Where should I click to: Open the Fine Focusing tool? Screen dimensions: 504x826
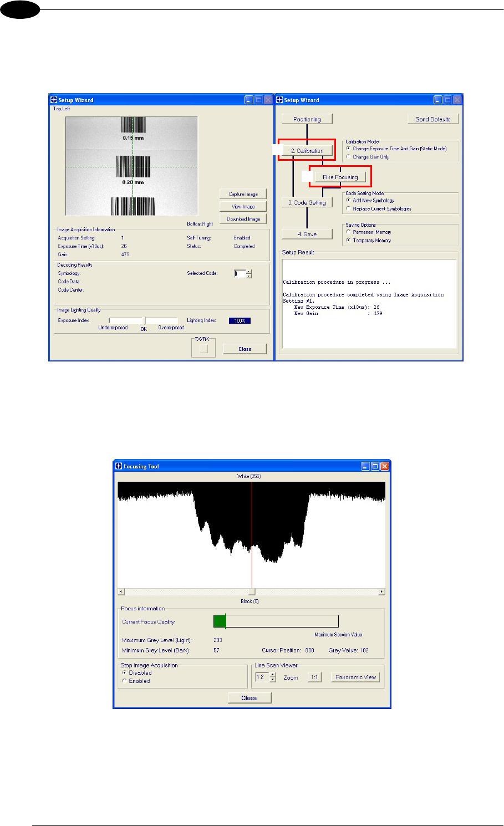point(340,177)
